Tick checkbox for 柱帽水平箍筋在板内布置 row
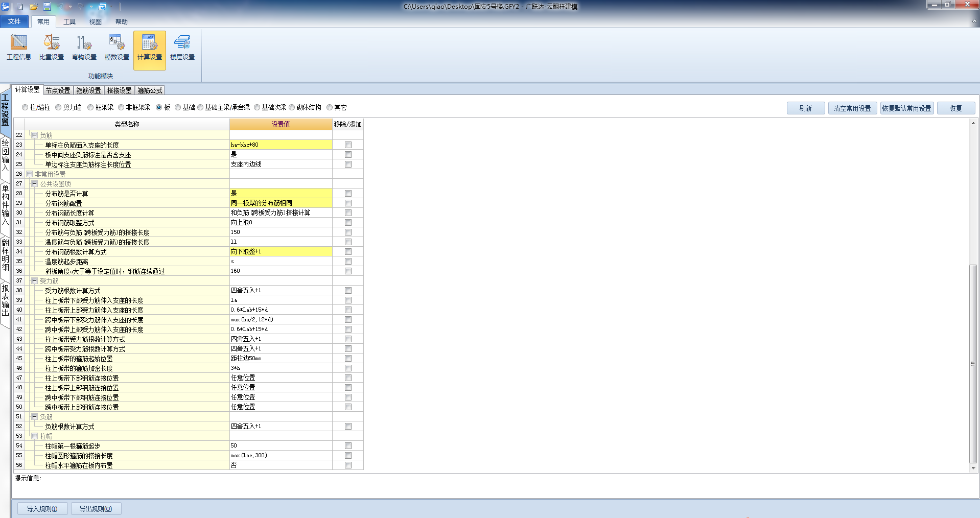Viewport: 980px width, 518px height. pyautogui.click(x=348, y=465)
